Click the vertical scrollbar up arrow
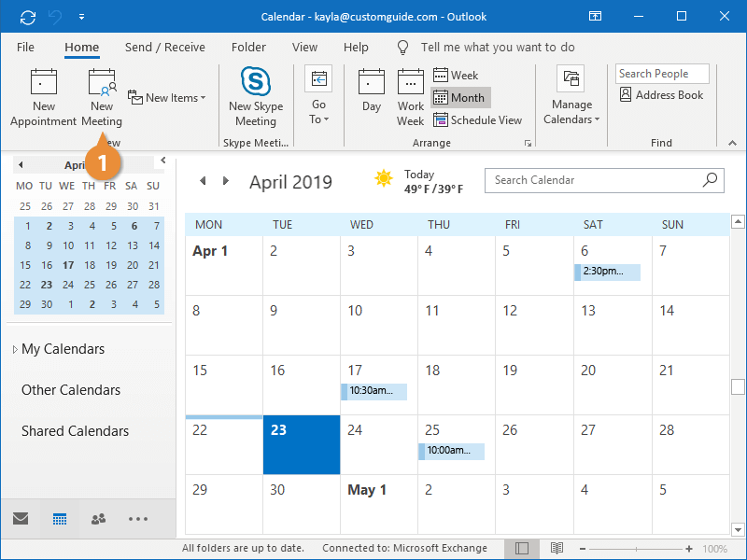 coord(738,221)
